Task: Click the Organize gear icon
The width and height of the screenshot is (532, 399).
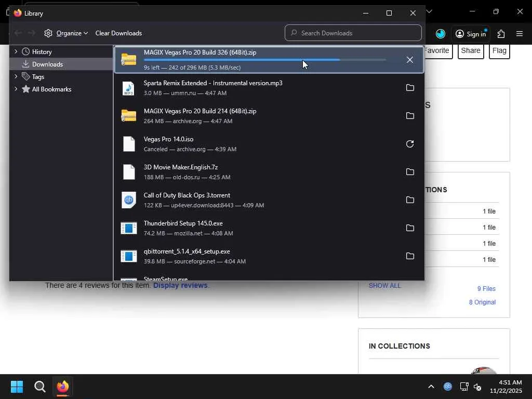Action: pos(48,33)
